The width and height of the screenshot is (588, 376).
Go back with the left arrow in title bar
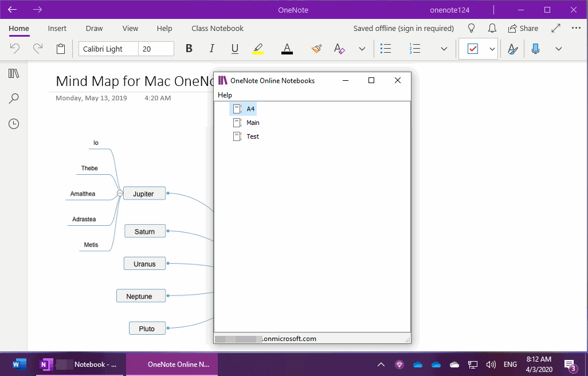point(13,10)
